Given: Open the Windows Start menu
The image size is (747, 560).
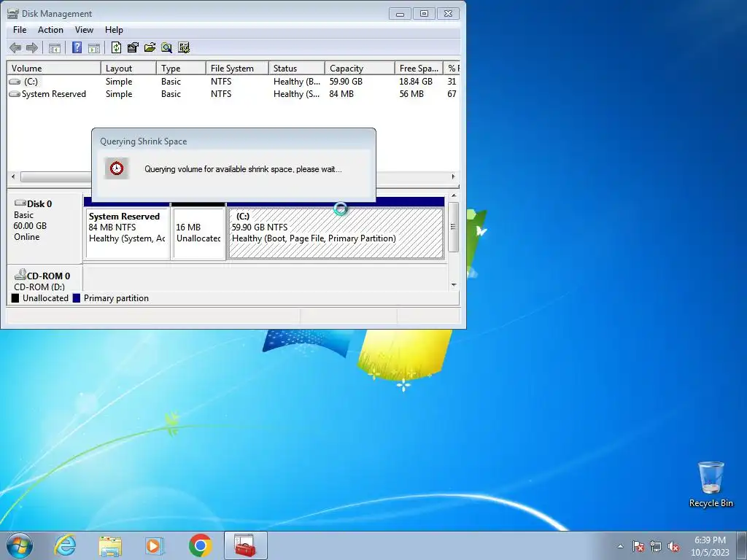Looking at the screenshot, I should 20,545.
